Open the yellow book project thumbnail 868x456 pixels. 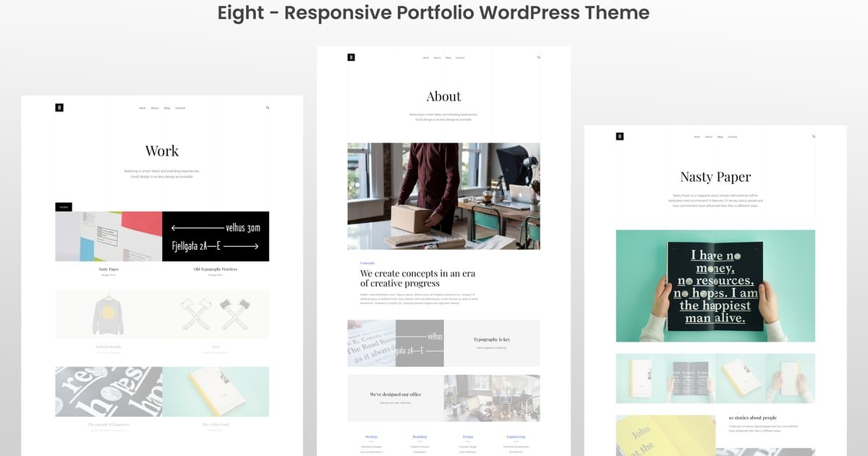pos(216,392)
